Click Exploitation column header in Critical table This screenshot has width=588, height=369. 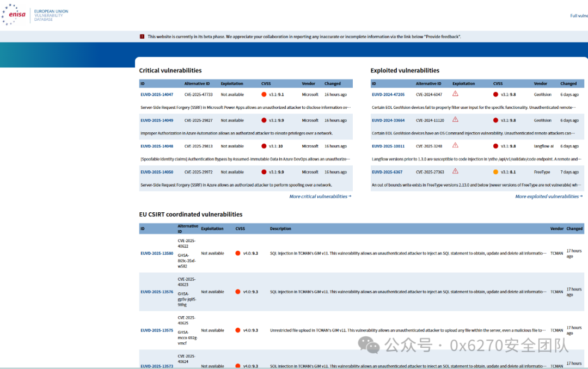pos(232,84)
